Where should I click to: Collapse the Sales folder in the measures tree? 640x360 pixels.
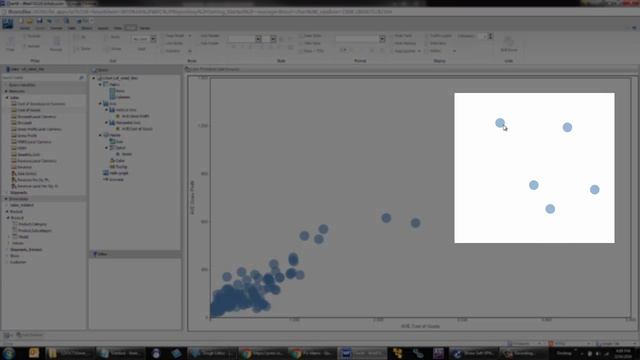tap(7, 98)
